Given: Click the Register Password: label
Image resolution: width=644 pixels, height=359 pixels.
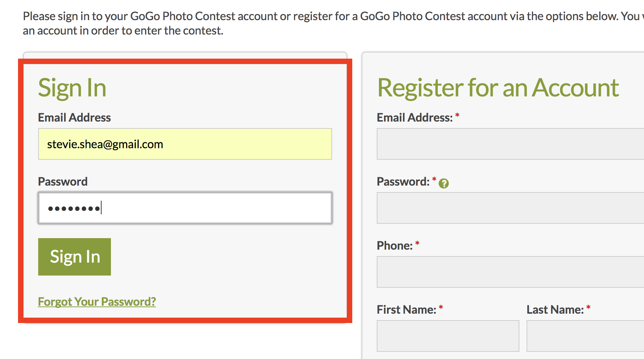Looking at the screenshot, I should pyautogui.click(x=403, y=182).
